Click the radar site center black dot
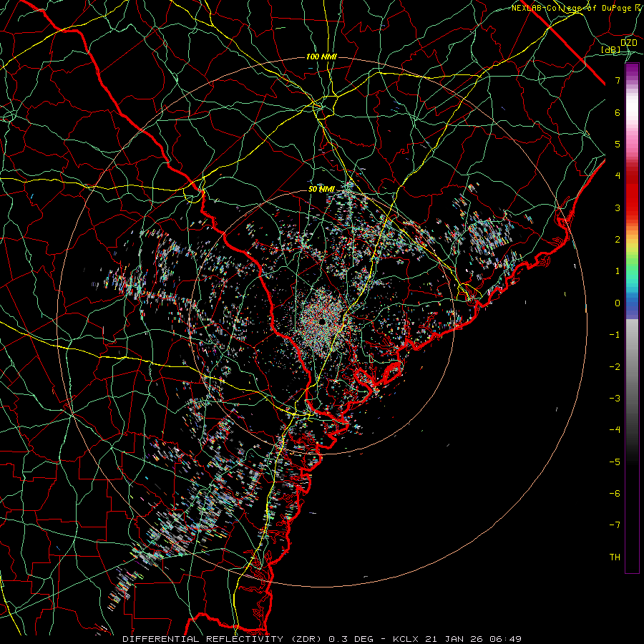This screenshot has width=644, height=644. click(x=323, y=321)
